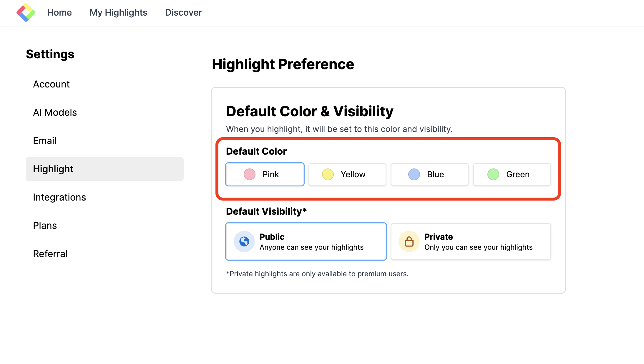Click the lock icon in Private option
Image resolution: width=644 pixels, height=364 pixels.
(x=409, y=241)
